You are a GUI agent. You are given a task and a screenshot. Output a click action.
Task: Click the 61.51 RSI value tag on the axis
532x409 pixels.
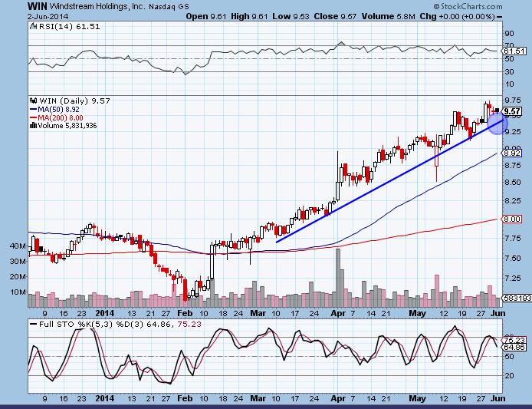[x=514, y=51]
